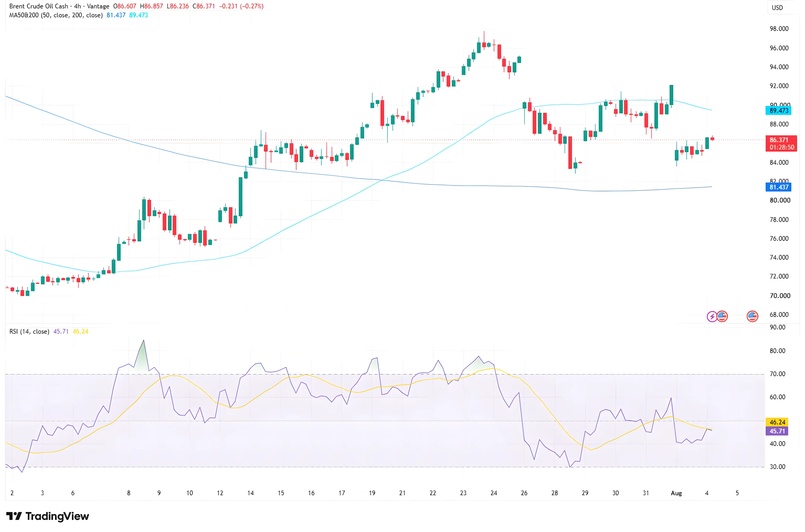Click the 68.000 price axis label
This screenshot has height=532, width=805.
point(779,314)
